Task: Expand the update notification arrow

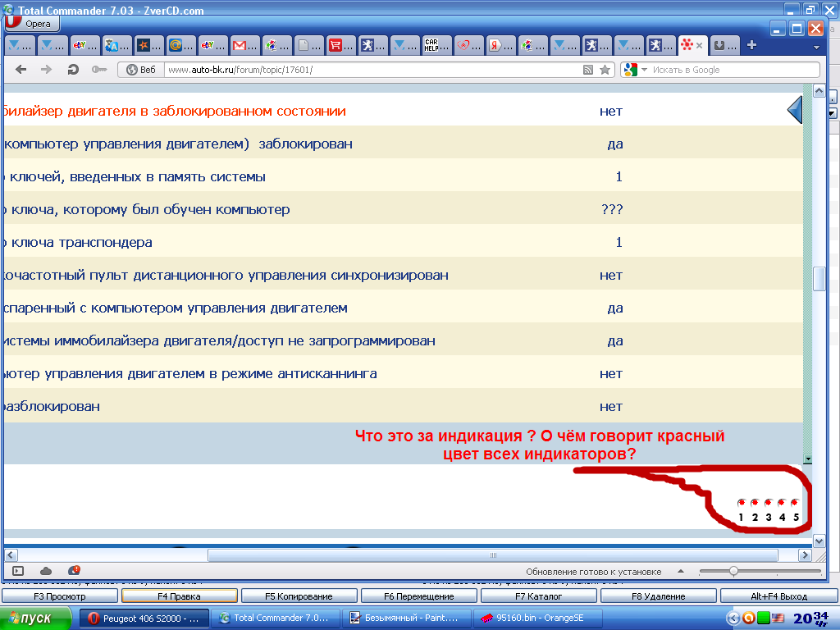Action: (680, 571)
